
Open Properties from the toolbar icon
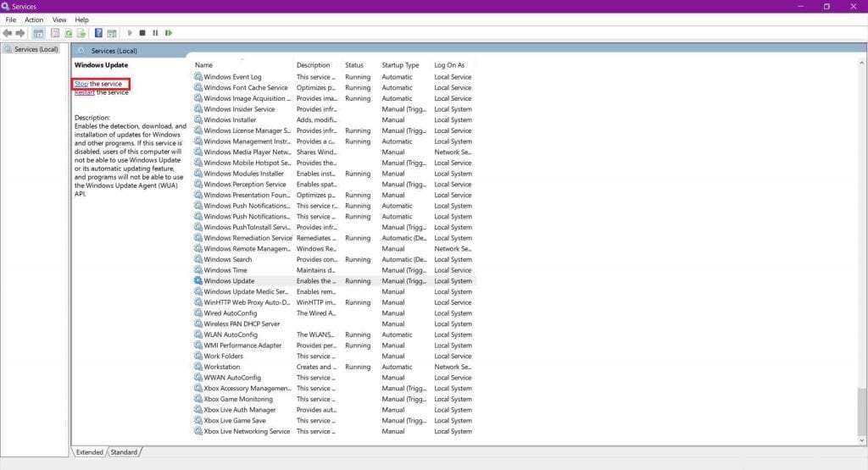55,33
